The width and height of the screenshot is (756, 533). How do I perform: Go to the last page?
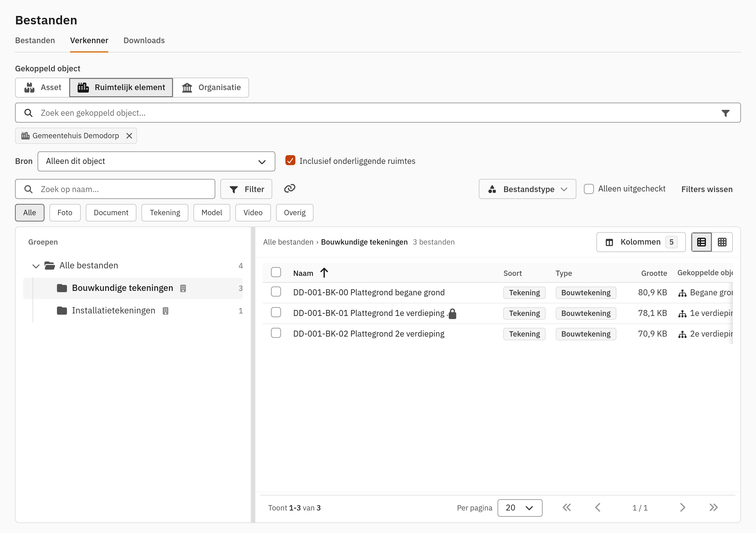[x=713, y=507]
